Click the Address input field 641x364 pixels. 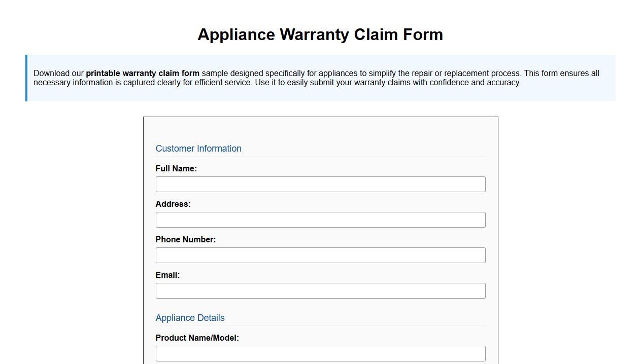point(320,220)
